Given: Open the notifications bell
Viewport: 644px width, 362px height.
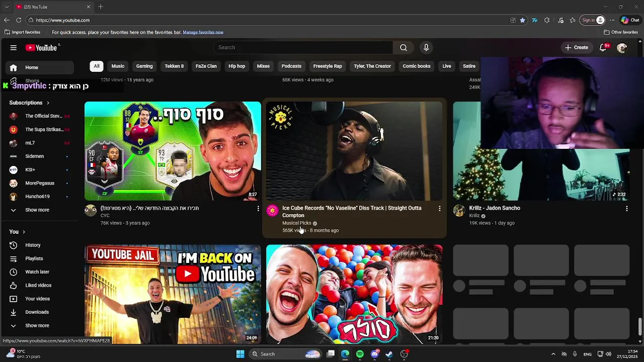Looking at the screenshot, I should [x=603, y=47].
